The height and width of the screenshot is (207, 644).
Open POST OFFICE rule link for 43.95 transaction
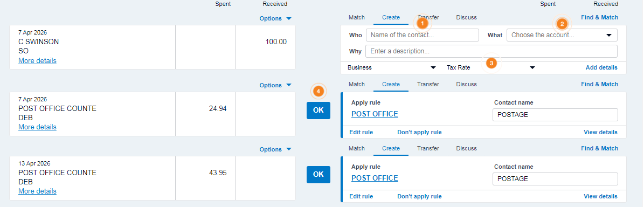pyautogui.click(x=375, y=178)
